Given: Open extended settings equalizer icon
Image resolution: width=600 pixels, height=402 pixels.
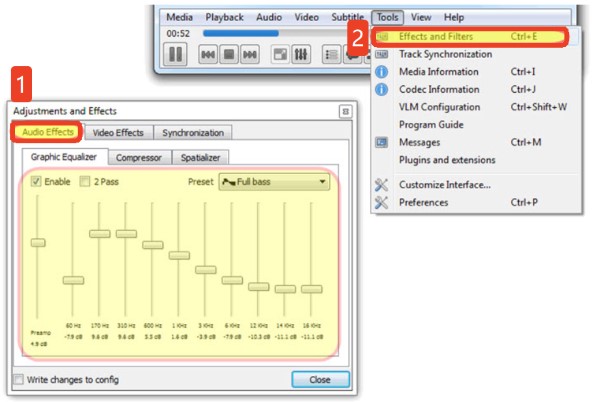Looking at the screenshot, I should click(301, 54).
